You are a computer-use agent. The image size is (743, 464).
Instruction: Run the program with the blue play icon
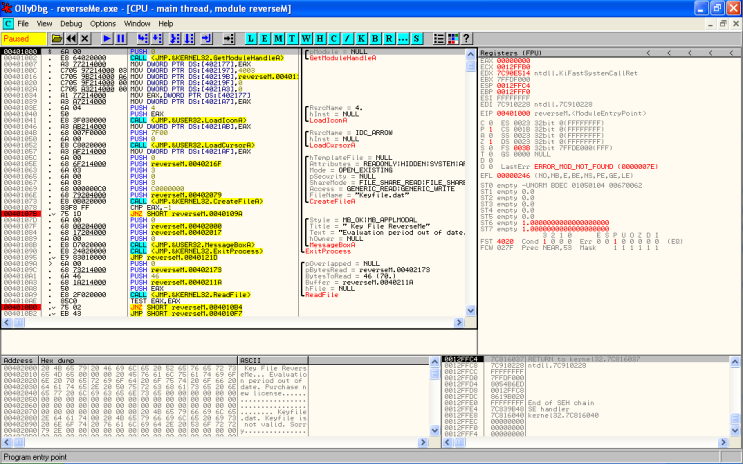(x=107, y=39)
